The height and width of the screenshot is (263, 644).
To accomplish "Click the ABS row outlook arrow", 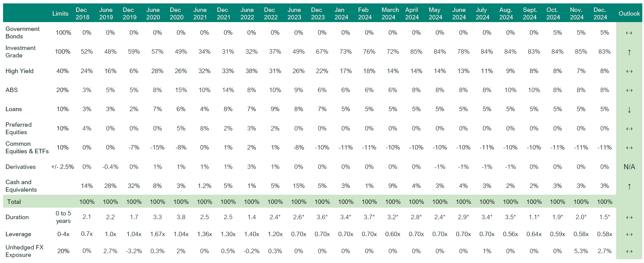I will pyautogui.click(x=629, y=90).
